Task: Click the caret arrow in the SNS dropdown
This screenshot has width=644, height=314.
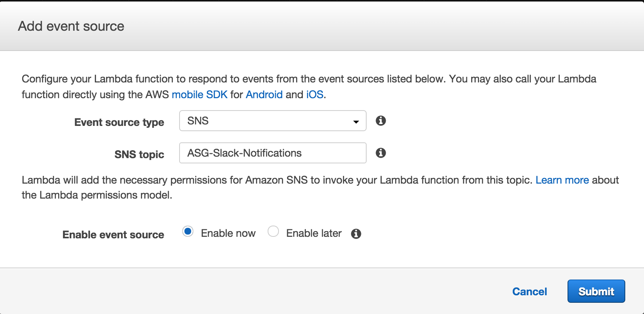Action: 356,122
